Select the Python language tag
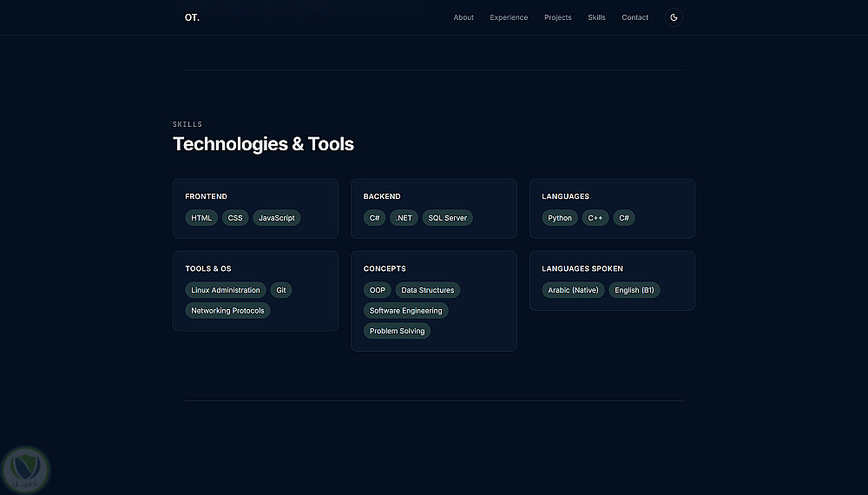Screen dimensions: 868x495 (x=560, y=218)
